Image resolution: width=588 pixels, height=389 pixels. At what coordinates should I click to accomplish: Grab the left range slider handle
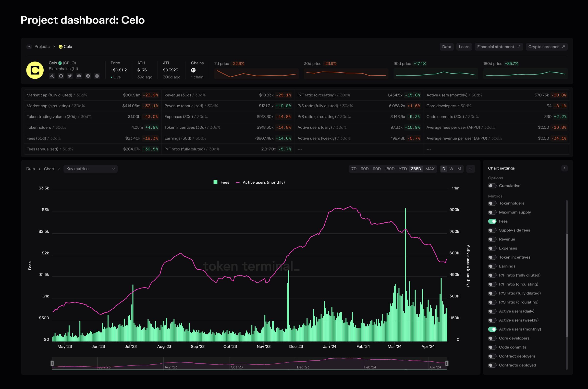[52, 363]
